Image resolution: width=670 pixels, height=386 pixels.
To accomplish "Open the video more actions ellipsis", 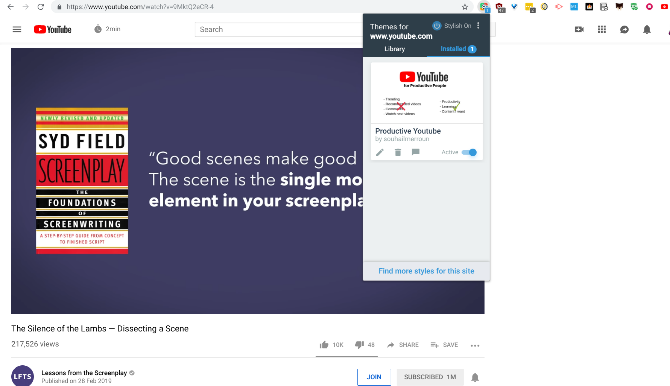I will click(475, 345).
